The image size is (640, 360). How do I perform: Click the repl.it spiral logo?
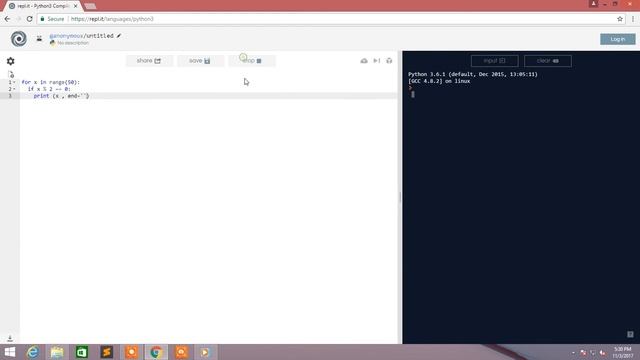tap(19, 39)
